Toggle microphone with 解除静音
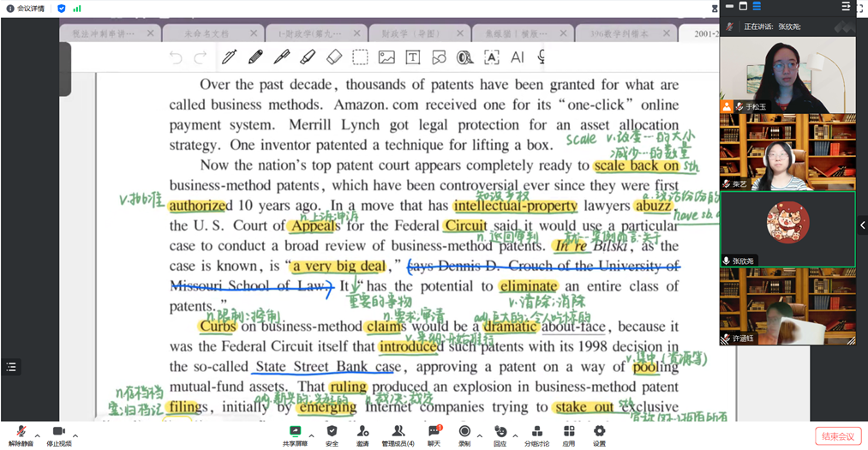 21,435
